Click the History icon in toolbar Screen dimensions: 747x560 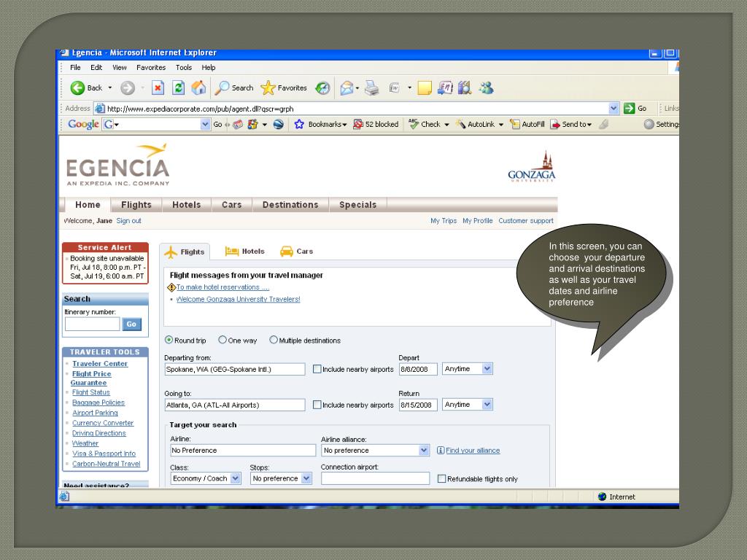[x=322, y=87]
